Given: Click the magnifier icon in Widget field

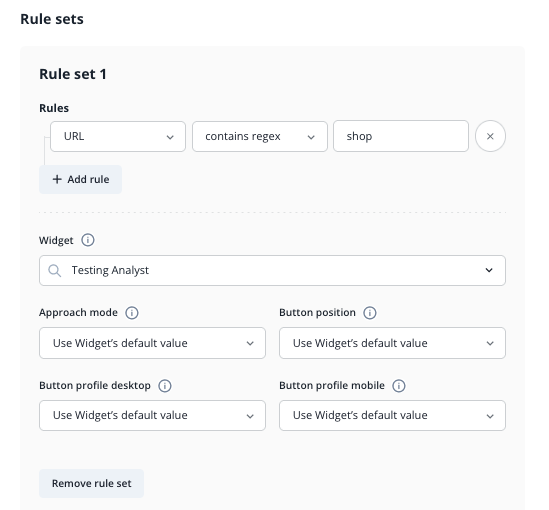Looking at the screenshot, I should point(55,271).
